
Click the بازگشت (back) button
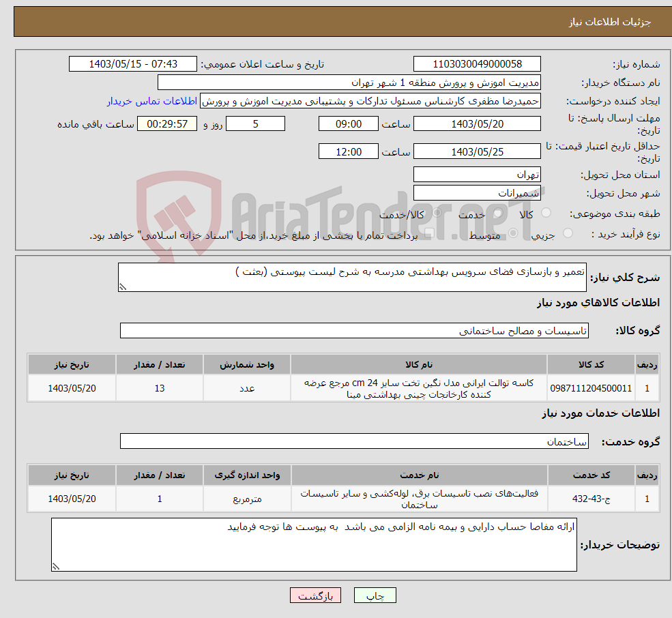click(x=315, y=595)
